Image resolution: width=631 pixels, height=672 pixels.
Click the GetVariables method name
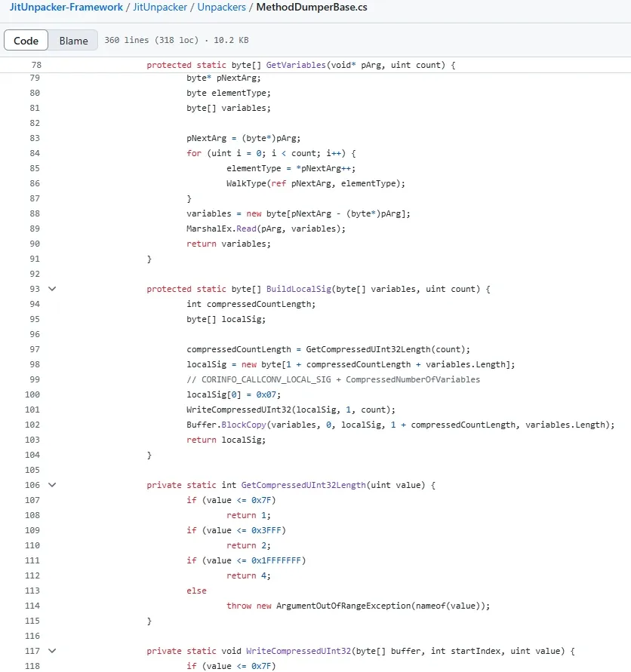pyautogui.click(x=296, y=65)
